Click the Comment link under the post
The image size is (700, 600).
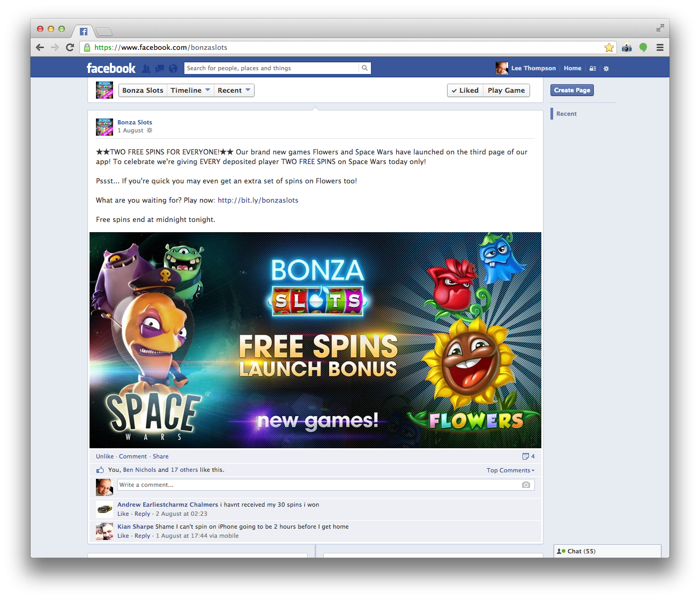tap(133, 456)
